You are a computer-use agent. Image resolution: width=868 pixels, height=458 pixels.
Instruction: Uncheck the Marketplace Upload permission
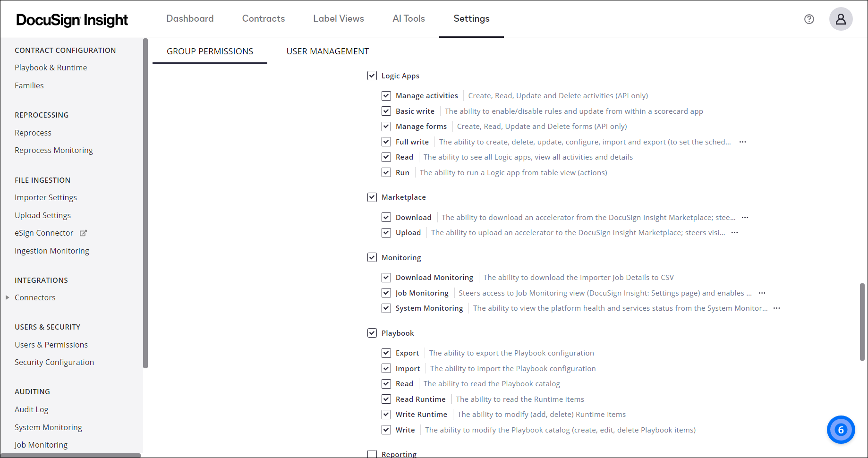click(x=386, y=232)
